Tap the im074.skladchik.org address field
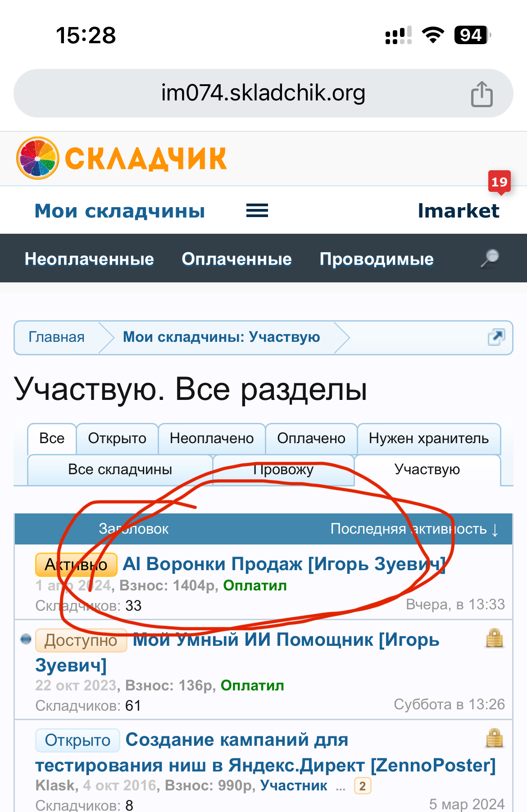This screenshot has height=812, width=527. tap(263, 93)
